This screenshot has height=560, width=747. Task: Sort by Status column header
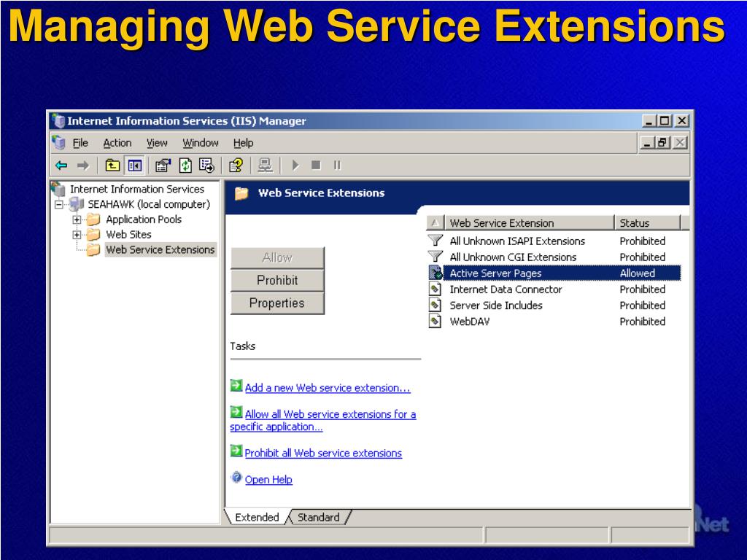pyautogui.click(x=648, y=222)
